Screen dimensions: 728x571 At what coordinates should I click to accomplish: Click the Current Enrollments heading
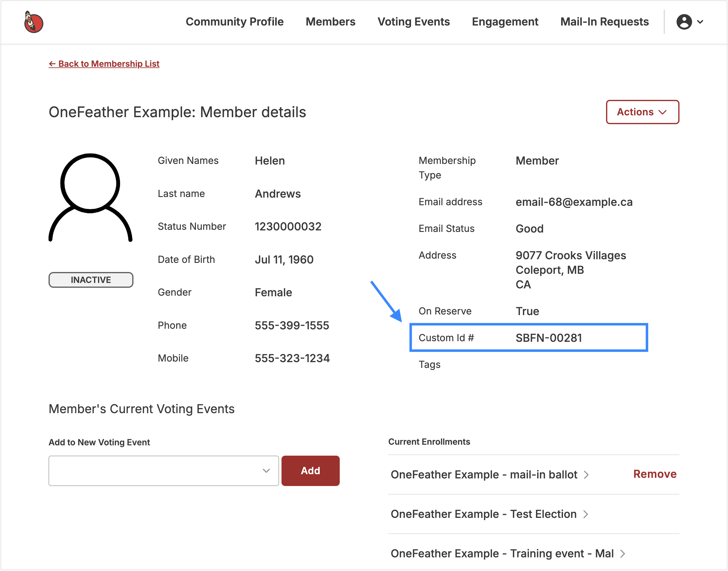coord(429,442)
